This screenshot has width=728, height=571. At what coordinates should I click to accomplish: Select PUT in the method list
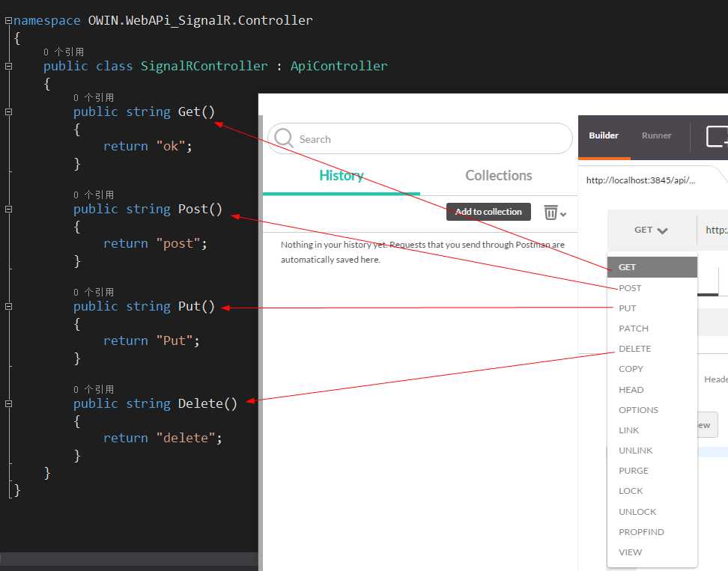[652, 308]
